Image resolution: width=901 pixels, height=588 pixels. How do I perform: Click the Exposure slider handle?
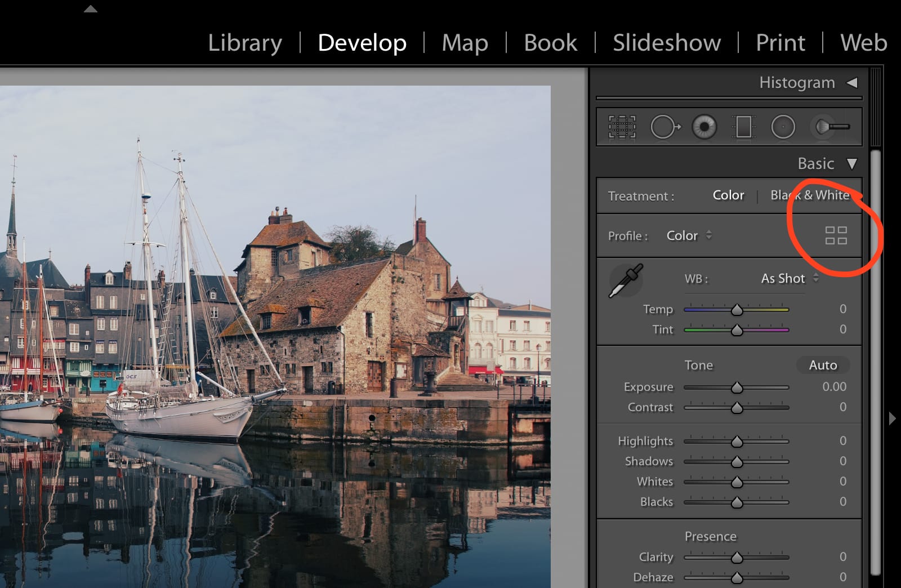pos(737,387)
